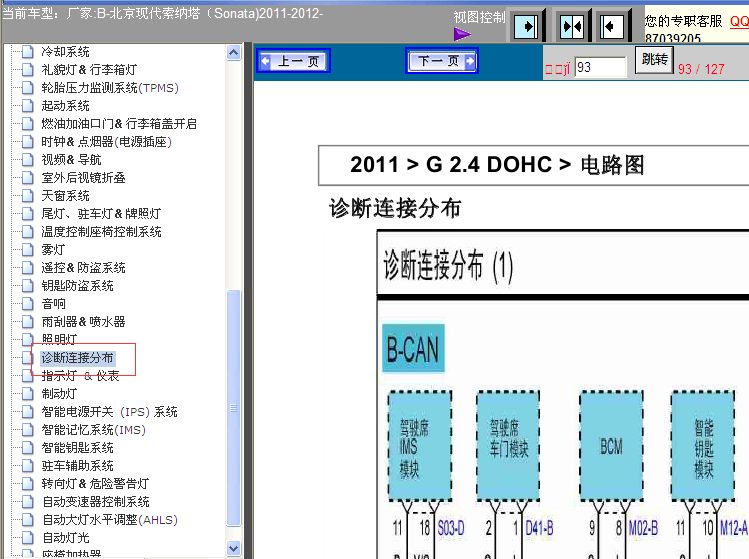Open 温度控制座椅控制系统 entry
Image resolution: width=749 pixels, height=559 pixels.
(101, 232)
